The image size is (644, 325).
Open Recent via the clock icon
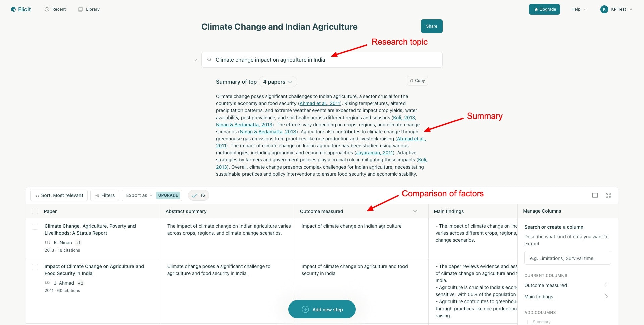point(47,9)
